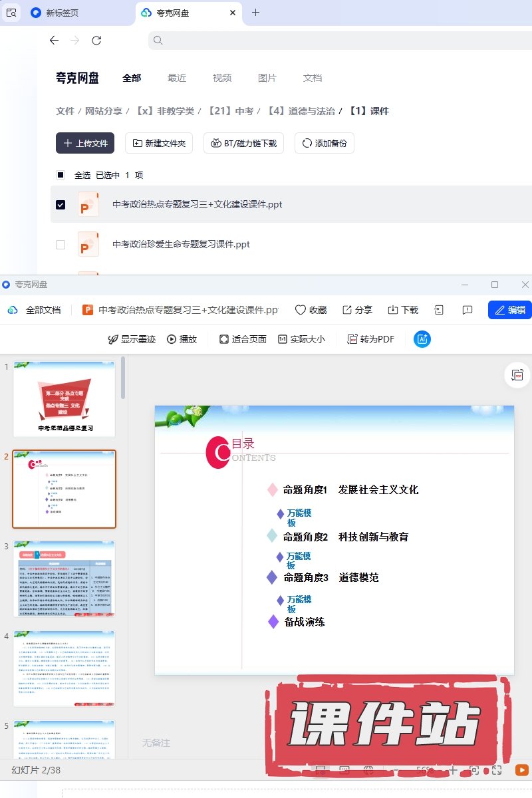The width and height of the screenshot is (532, 798).
Task: Check 中考政治珍爱生命专题复习课件 file checkbox
Action: pyautogui.click(x=61, y=245)
